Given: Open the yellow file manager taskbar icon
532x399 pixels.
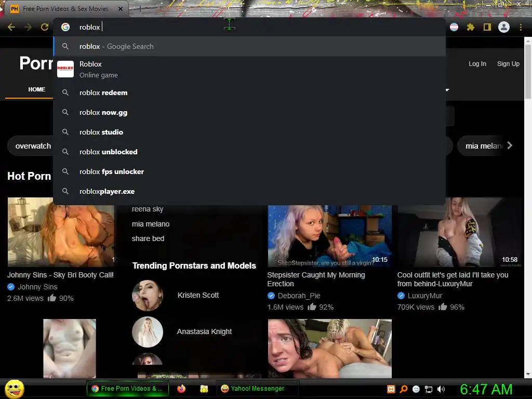Looking at the screenshot, I should (x=204, y=389).
